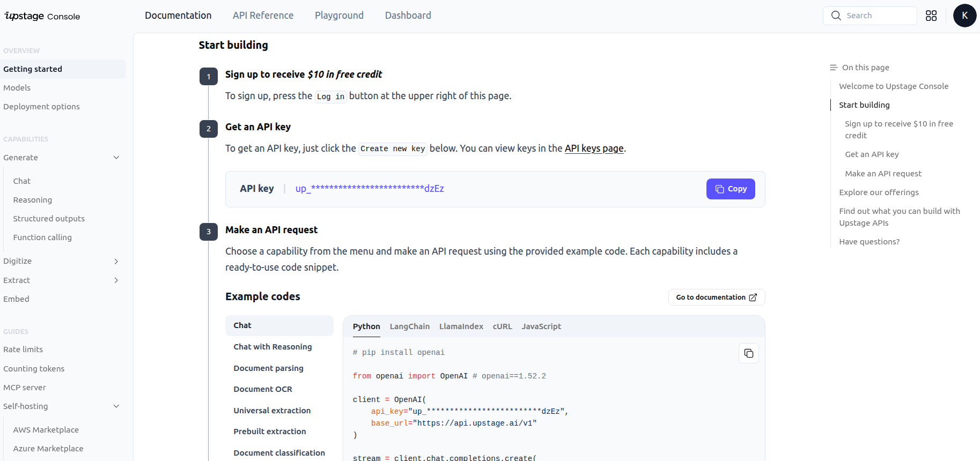This screenshot has height=461, width=980.
Task: Collapse the Generate section chevron
Action: point(116,158)
